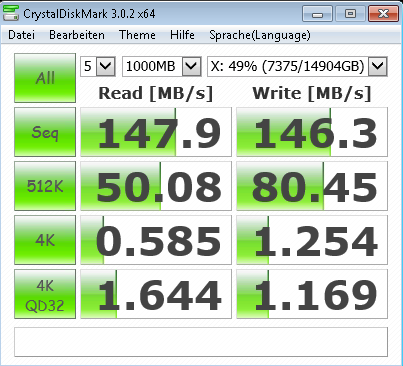Open the test count dropdown showing 5
This screenshot has height=366, width=403.
pyautogui.click(x=98, y=66)
